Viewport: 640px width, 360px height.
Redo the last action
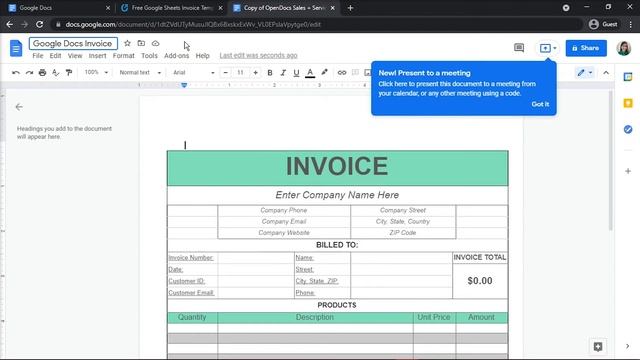29,73
